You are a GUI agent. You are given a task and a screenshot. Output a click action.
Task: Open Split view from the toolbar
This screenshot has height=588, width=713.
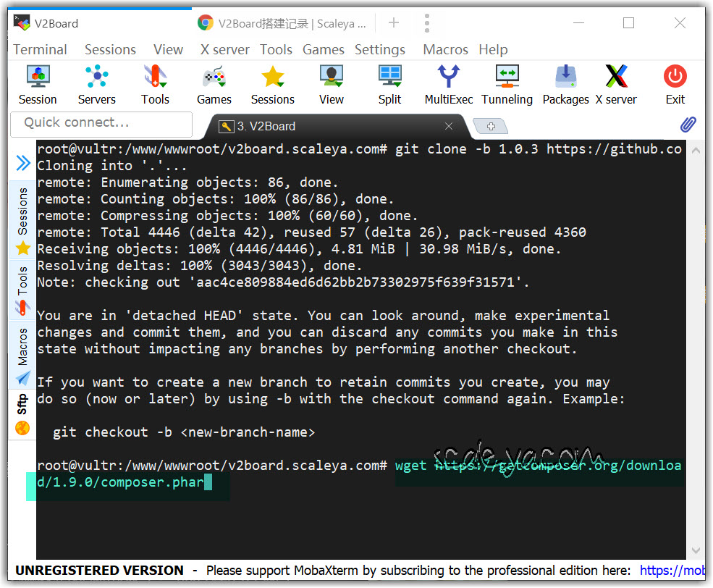click(x=389, y=84)
